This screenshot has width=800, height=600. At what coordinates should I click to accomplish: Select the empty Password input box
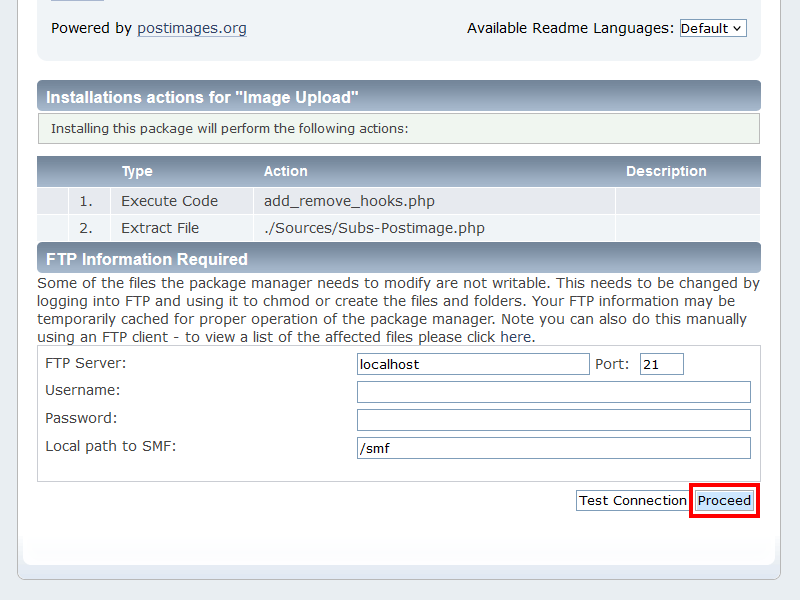coord(553,420)
